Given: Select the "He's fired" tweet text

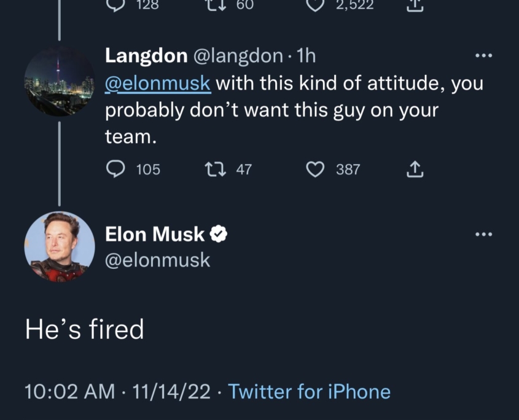Looking at the screenshot, I should pos(84,329).
